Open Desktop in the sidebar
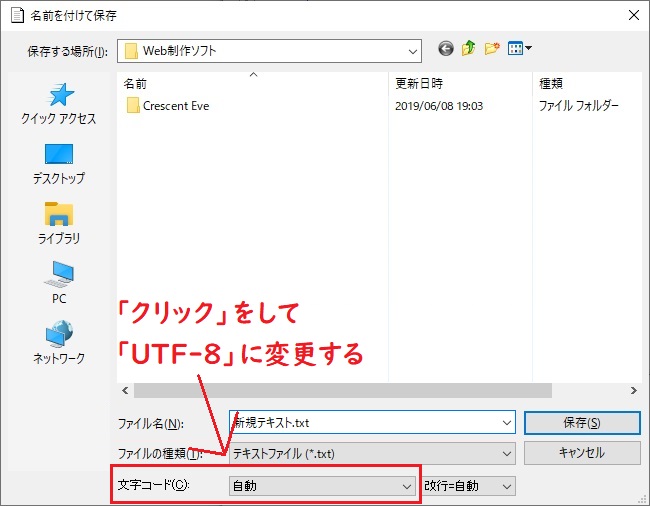Screen dimensions: 650x506 click(x=59, y=156)
